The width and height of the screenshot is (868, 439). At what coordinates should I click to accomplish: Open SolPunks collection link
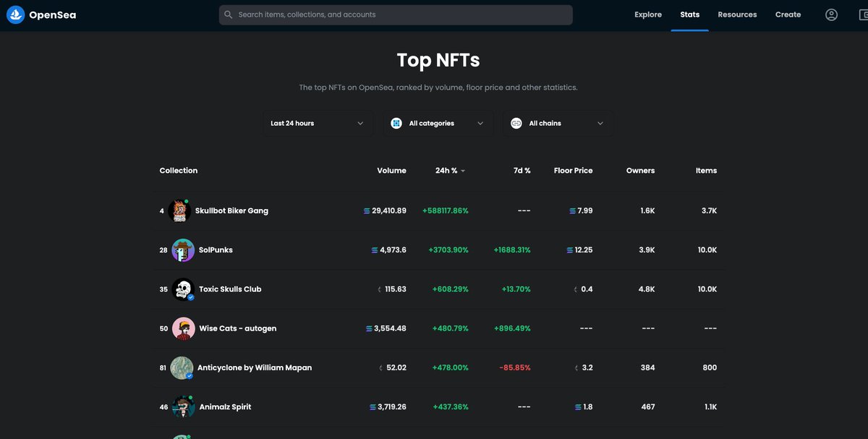point(216,250)
